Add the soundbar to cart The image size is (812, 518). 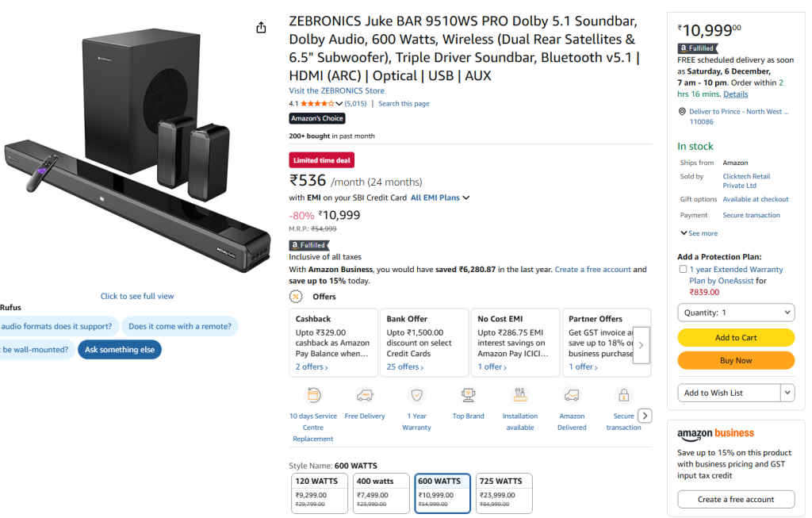(736, 337)
